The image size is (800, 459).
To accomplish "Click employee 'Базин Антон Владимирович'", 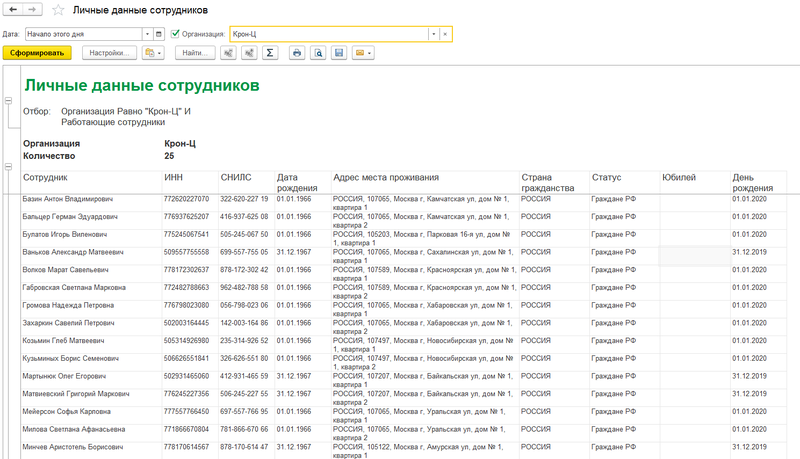I will pos(67,199).
